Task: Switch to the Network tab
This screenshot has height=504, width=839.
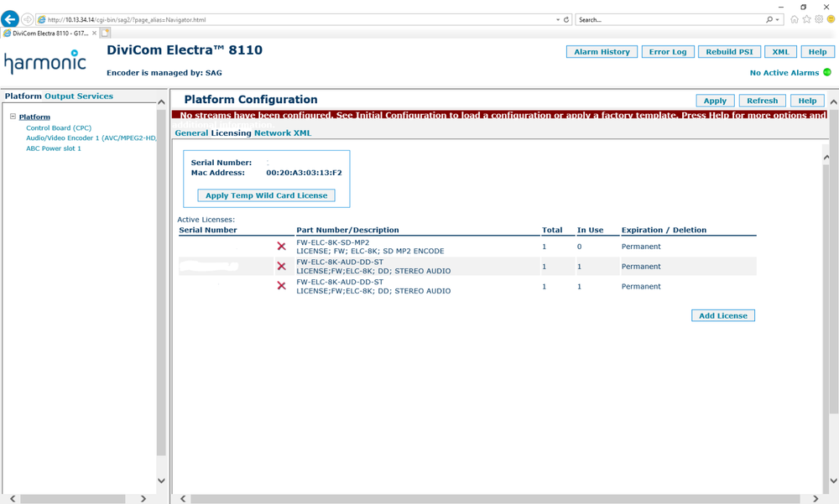Action: point(272,133)
